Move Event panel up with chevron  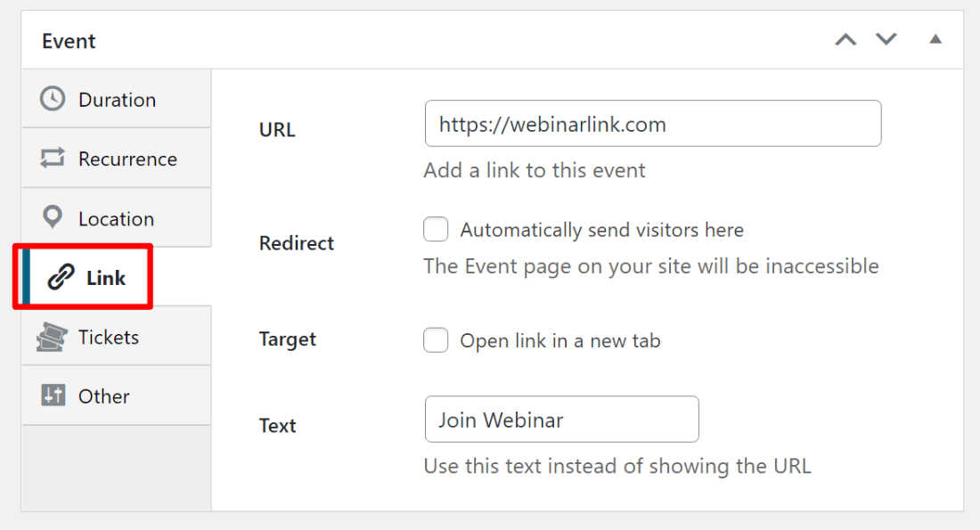[x=845, y=40]
